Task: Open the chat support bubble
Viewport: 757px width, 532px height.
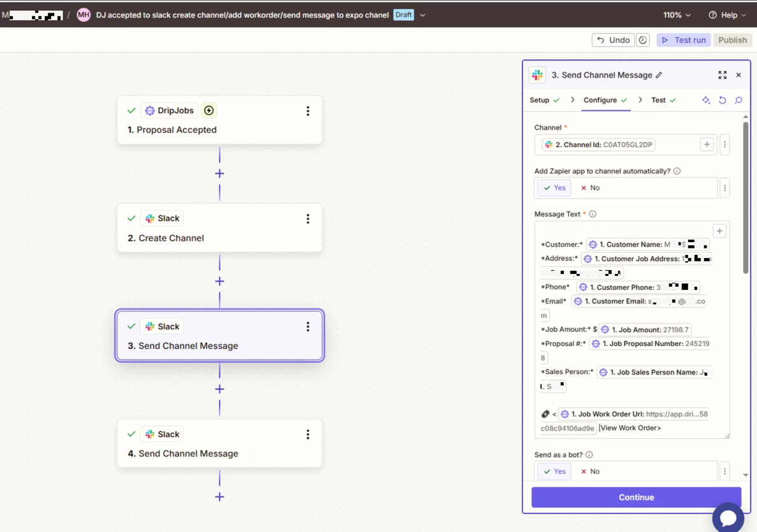Action: tap(728, 517)
